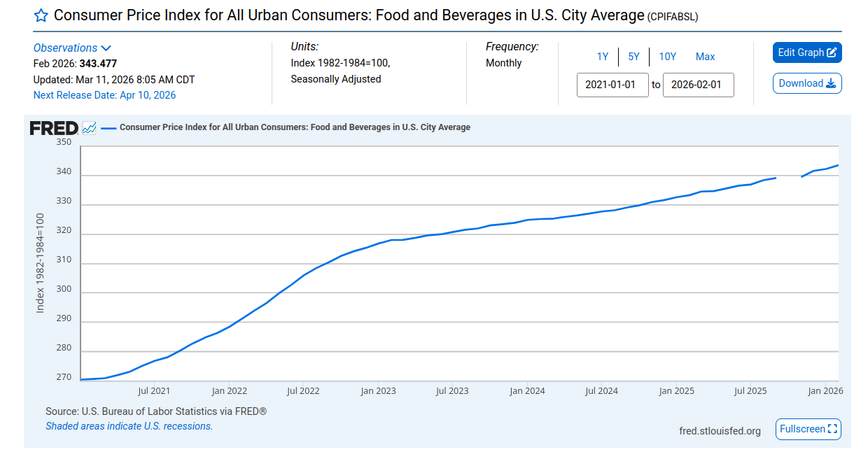Click the Jul 2022 x-axis label
The height and width of the screenshot is (452, 868).
pos(303,391)
